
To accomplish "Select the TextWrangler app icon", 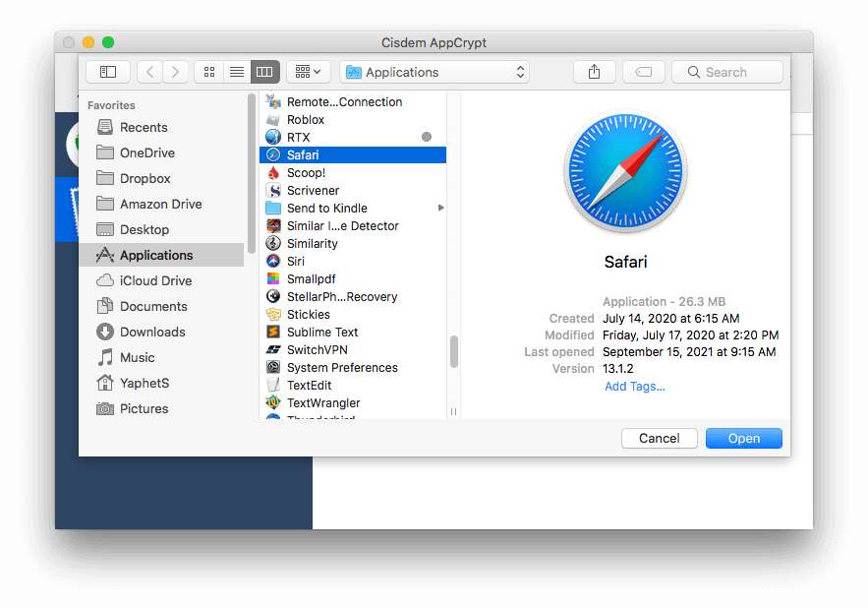I will (273, 403).
